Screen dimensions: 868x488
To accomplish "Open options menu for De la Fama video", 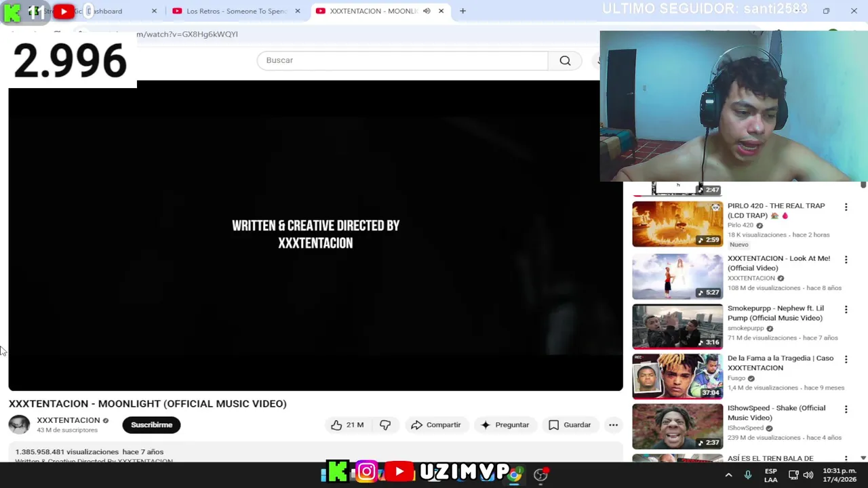I will pyautogui.click(x=846, y=359).
